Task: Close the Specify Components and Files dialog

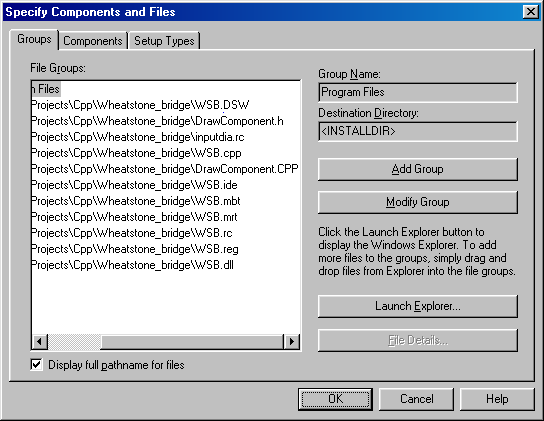Action: [x=530, y=12]
